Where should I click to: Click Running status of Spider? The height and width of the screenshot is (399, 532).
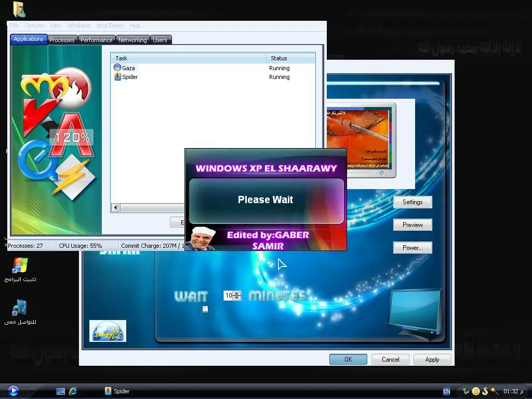(279, 77)
